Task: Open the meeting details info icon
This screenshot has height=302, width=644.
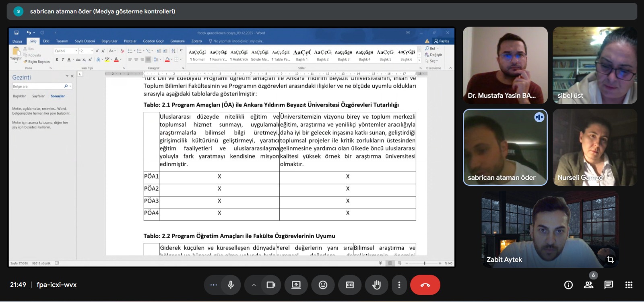Action: coord(568,285)
